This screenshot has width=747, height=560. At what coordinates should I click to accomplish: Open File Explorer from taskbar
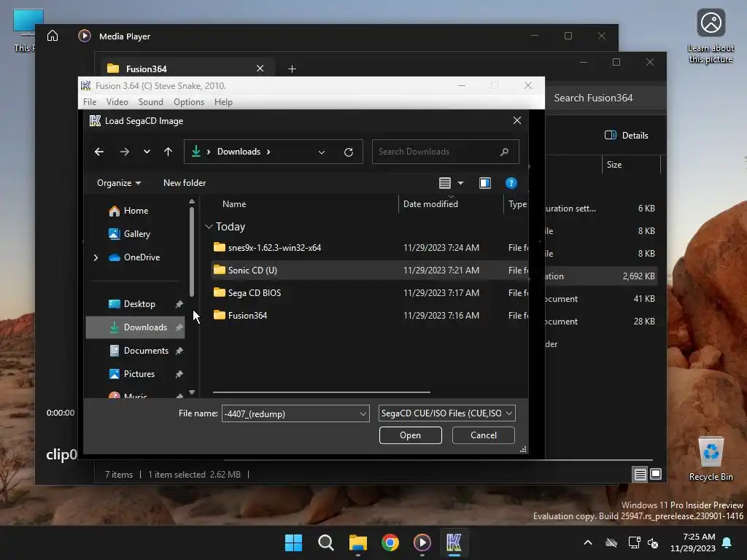357,542
